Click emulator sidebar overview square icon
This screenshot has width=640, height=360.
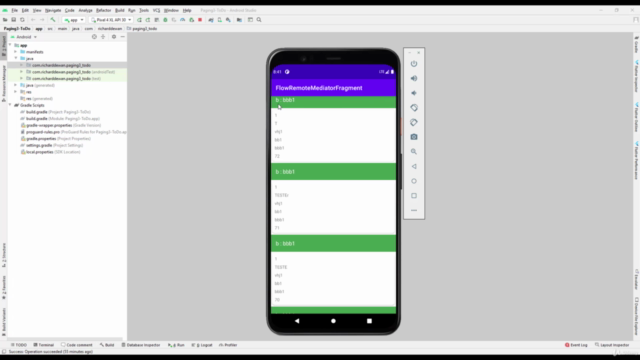tap(414, 196)
